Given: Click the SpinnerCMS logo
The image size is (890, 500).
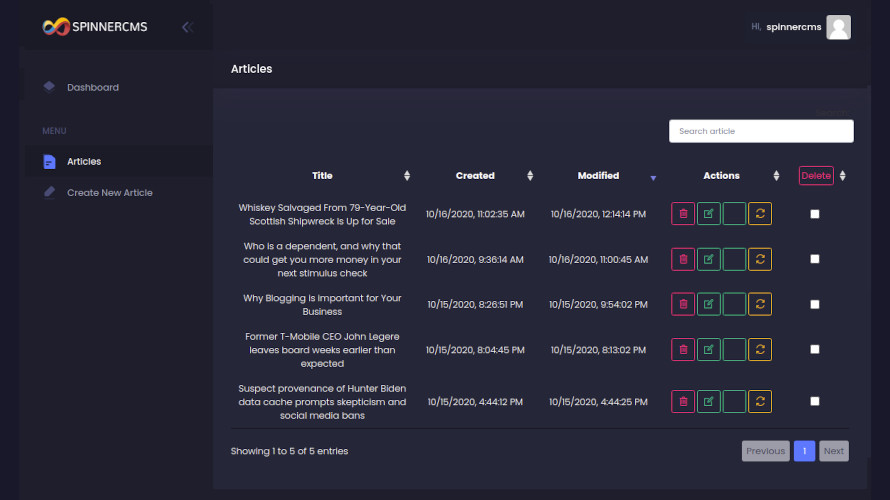Looking at the screenshot, I should tap(95, 27).
